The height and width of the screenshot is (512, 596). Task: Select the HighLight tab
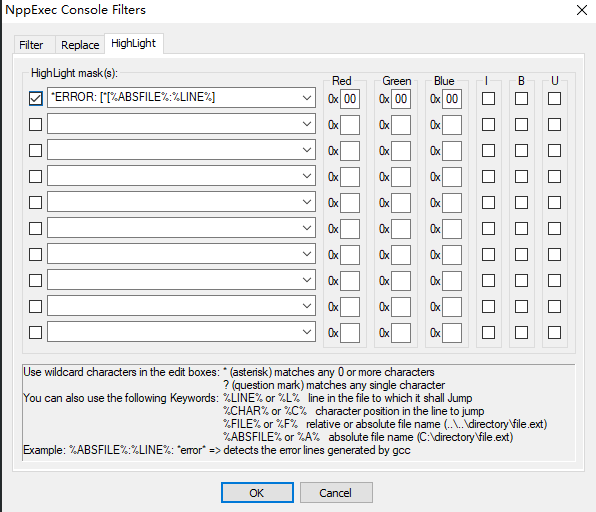(133, 43)
